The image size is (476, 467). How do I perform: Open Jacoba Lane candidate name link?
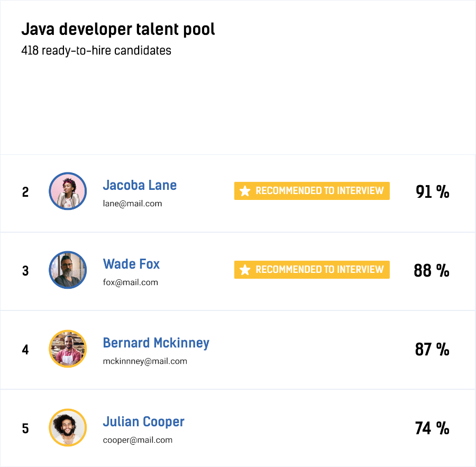point(140,185)
